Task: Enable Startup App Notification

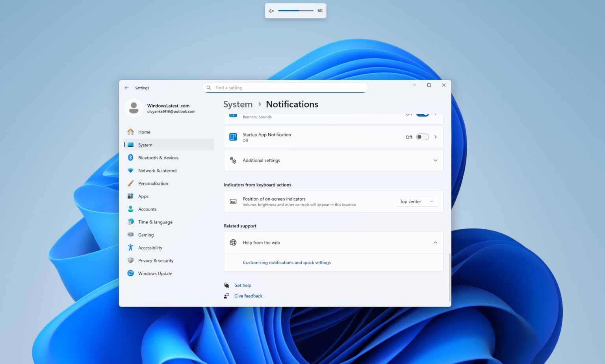Action: click(422, 137)
